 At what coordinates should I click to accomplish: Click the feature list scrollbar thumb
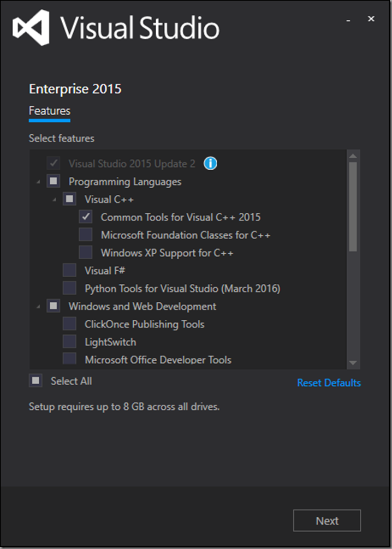point(353,207)
